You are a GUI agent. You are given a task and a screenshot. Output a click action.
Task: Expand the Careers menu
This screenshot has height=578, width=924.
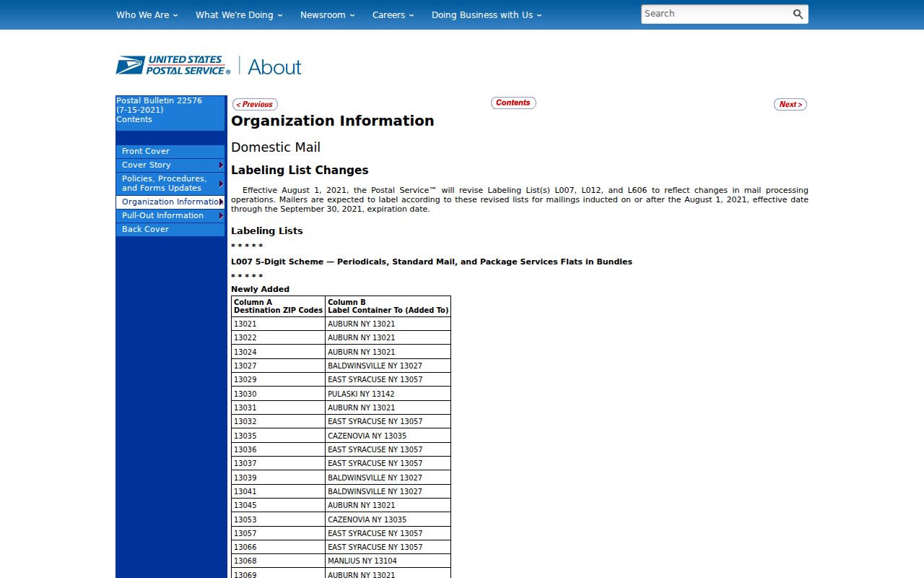(393, 14)
